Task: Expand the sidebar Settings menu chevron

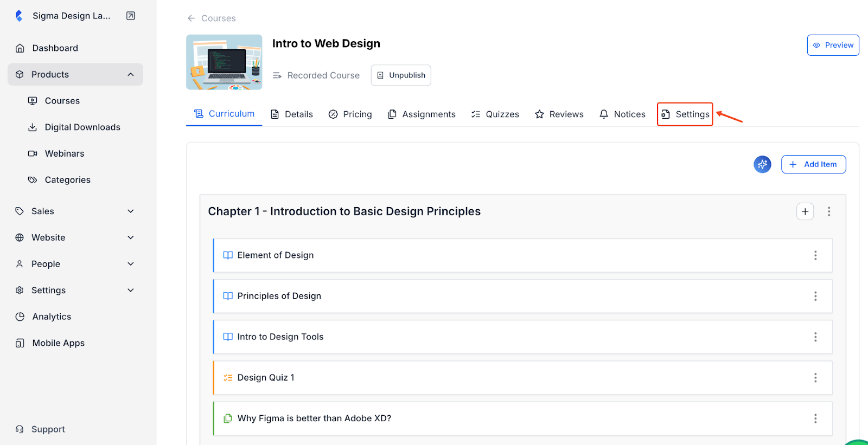Action: tap(131, 290)
